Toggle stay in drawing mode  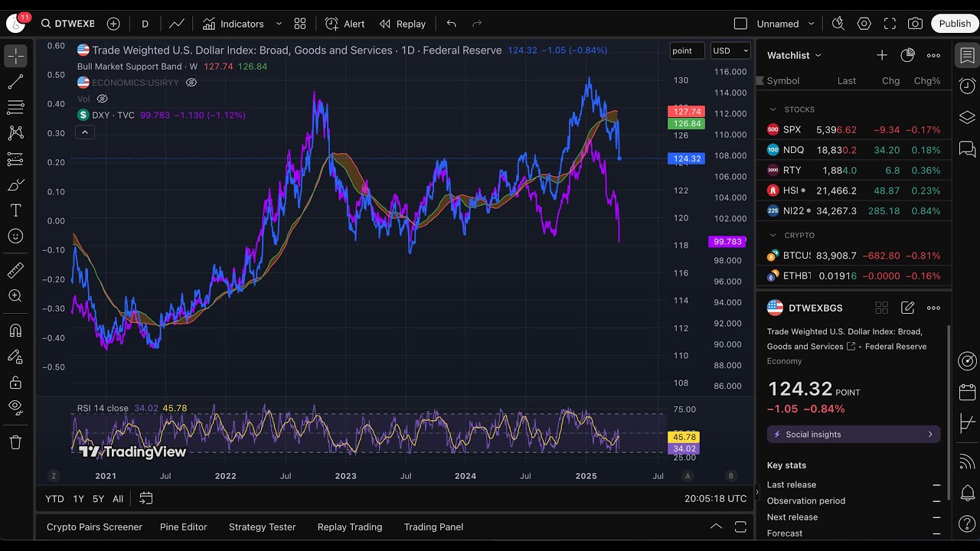[x=15, y=357]
